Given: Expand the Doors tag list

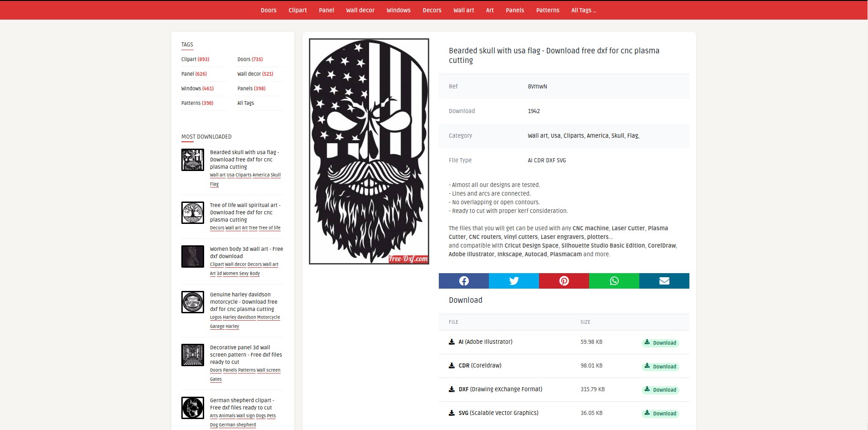Looking at the screenshot, I should coord(268,10).
